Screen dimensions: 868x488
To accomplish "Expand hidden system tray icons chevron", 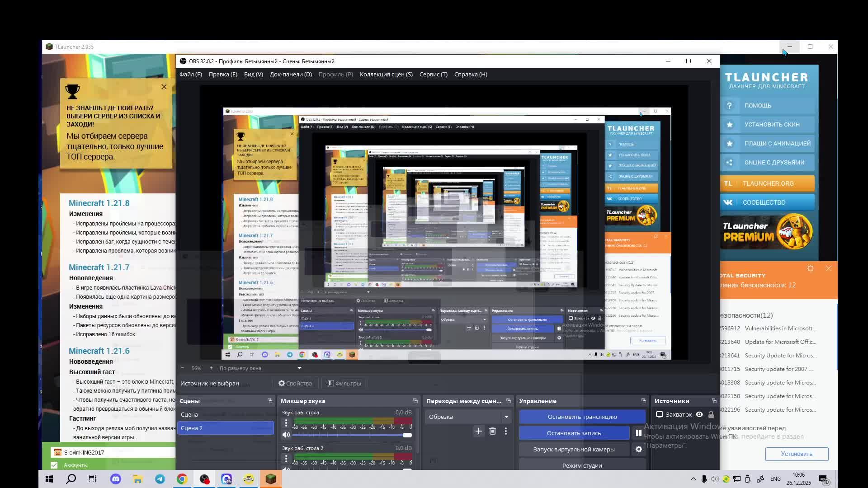I will 693,479.
